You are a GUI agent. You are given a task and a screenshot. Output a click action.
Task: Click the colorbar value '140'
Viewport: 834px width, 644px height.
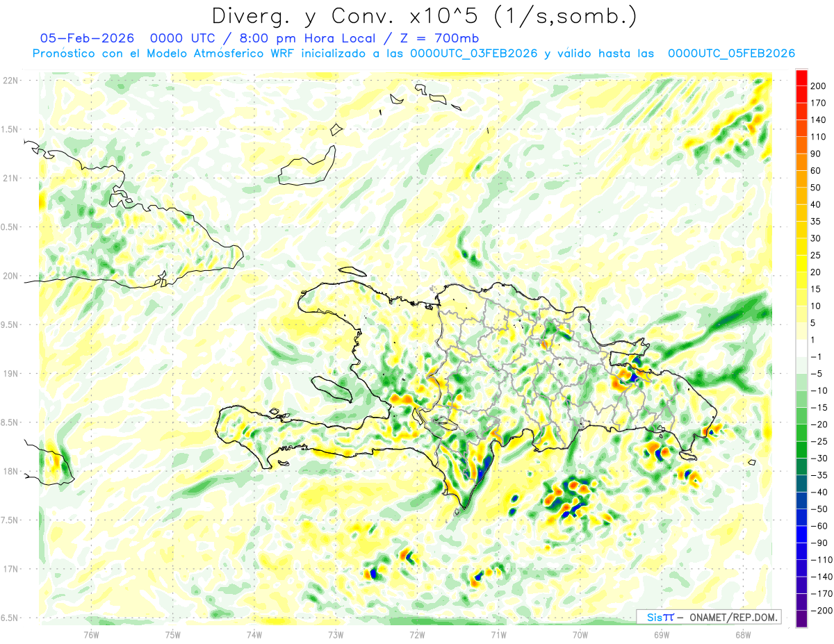819,119
